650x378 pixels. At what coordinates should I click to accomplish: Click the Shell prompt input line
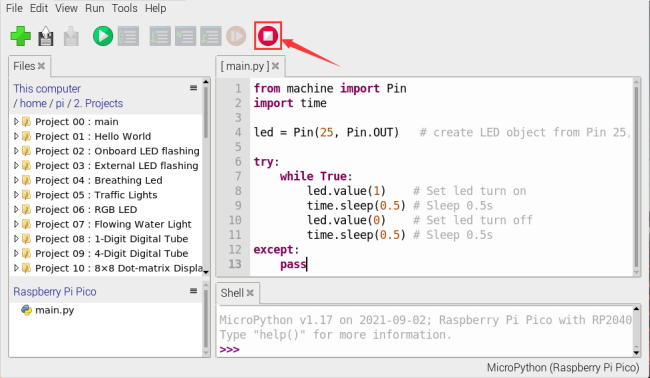425,349
